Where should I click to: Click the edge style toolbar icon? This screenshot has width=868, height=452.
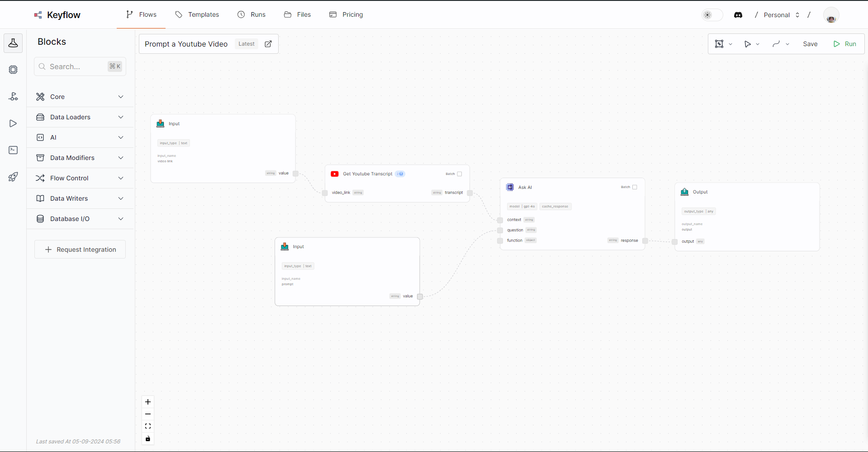[776, 44]
